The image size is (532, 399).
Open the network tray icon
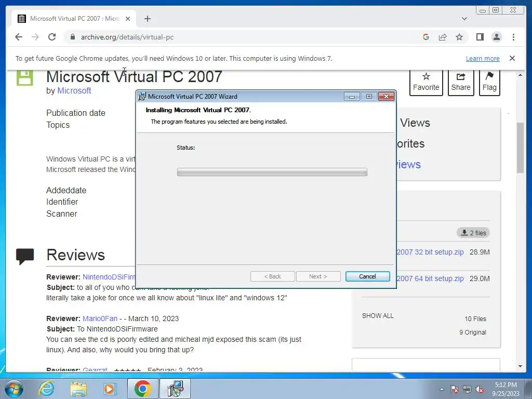pos(467,389)
